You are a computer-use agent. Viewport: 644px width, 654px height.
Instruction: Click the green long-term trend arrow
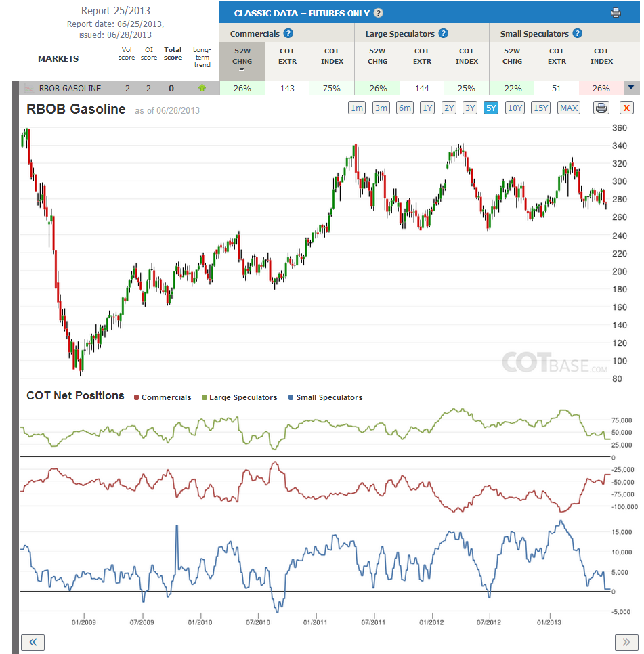[x=202, y=88]
